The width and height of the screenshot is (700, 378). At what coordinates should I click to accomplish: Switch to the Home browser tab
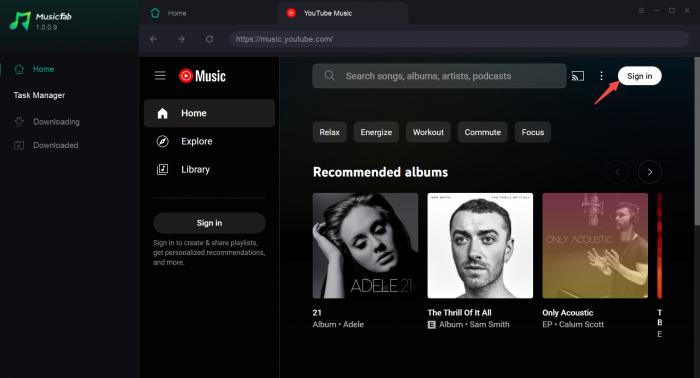(x=177, y=13)
